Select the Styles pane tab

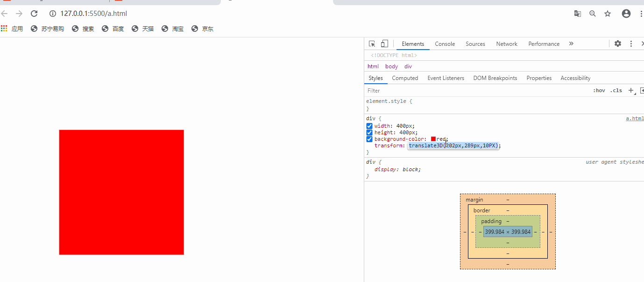(375, 78)
